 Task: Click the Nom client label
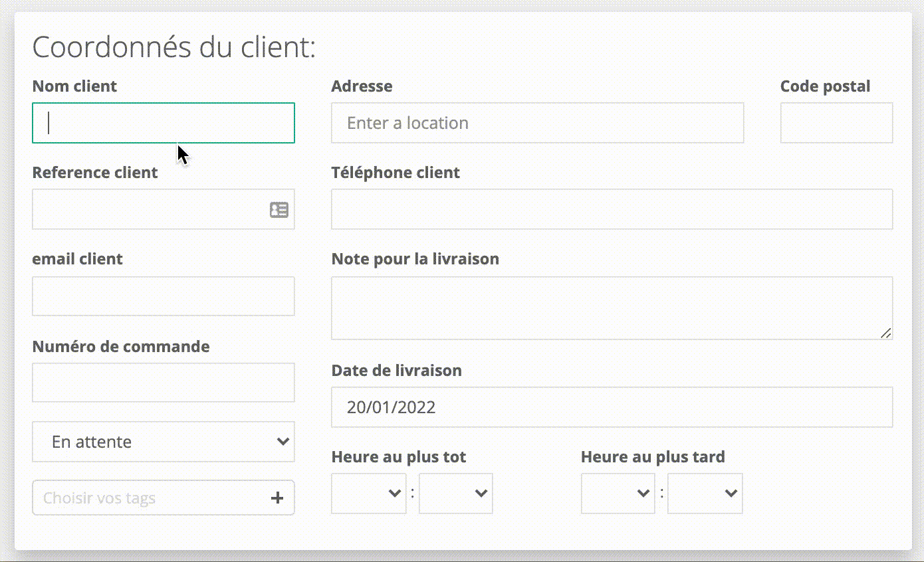click(74, 86)
